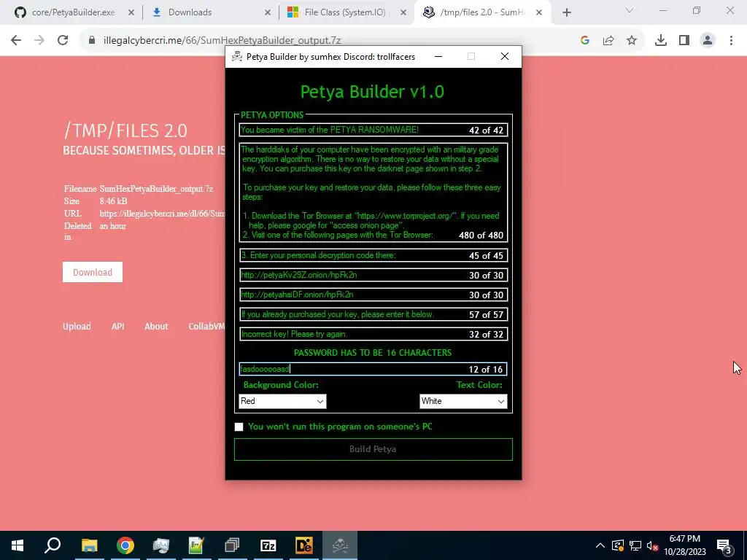Open the About link
This screenshot has height=560, width=747.
156,326
